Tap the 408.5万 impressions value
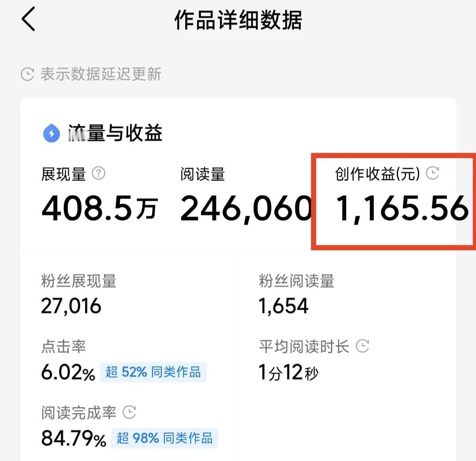This screenshot has height=461, width=476. (100, 209)
